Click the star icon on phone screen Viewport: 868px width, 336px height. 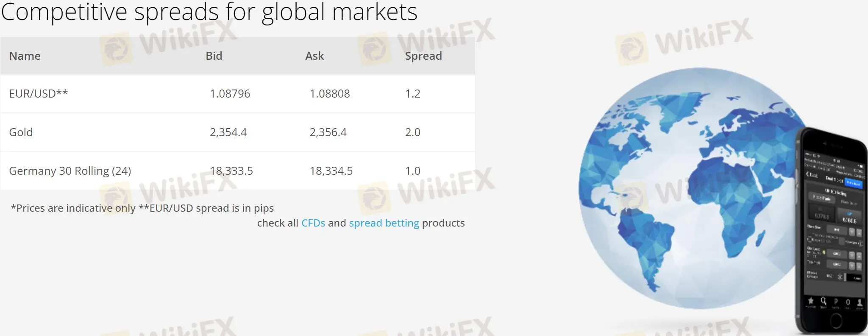click(x=811, y=301)
